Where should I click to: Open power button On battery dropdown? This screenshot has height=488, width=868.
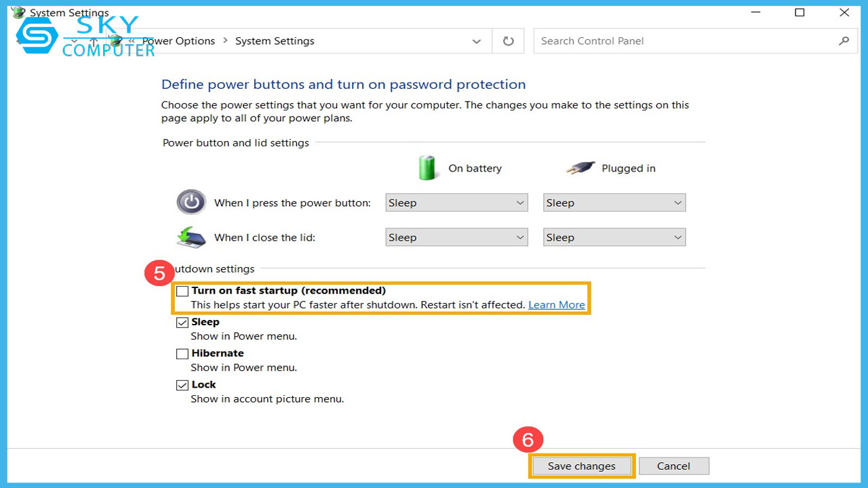pyautogui.click(x=456, y=203)
